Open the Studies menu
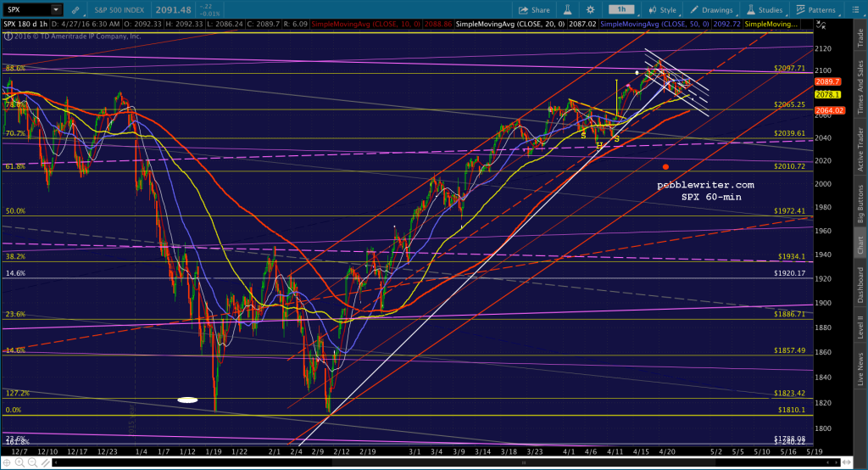Viewport: 868px width, 470px height. (x=765, y=10)
